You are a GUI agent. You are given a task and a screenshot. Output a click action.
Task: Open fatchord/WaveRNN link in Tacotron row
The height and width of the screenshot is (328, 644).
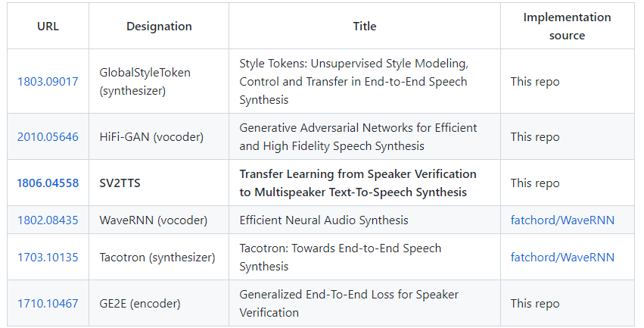coord(562,258)
